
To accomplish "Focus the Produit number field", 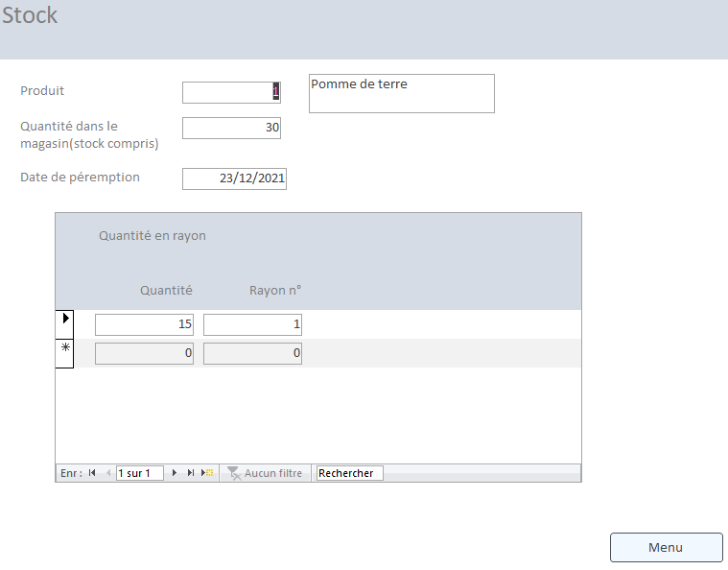I will click(x=232, y=92).
